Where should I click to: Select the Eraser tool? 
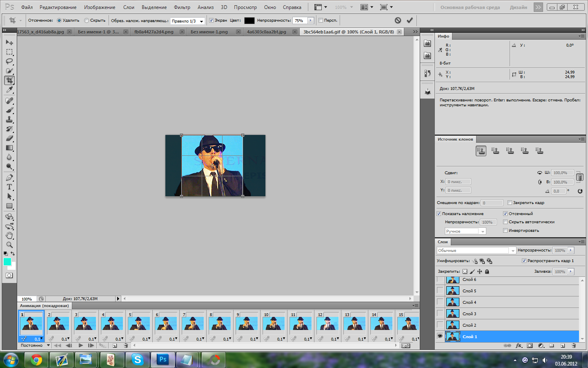tap(9, 138)
